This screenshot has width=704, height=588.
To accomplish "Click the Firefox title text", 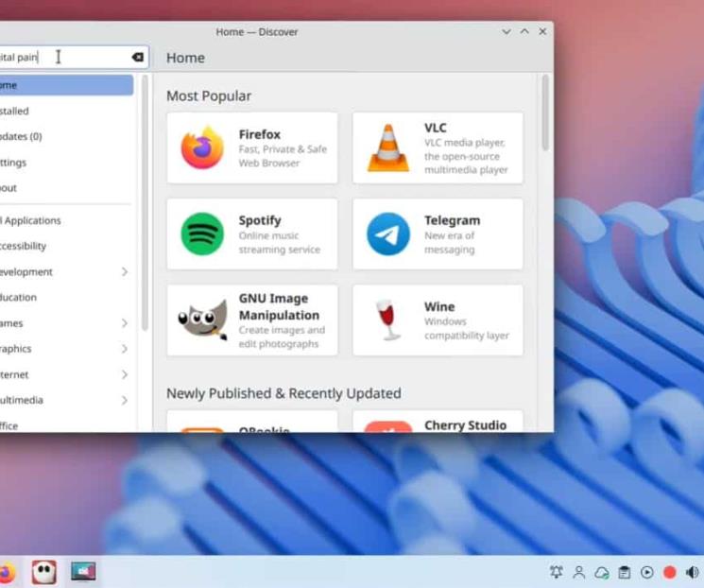I will coord(260,134).
